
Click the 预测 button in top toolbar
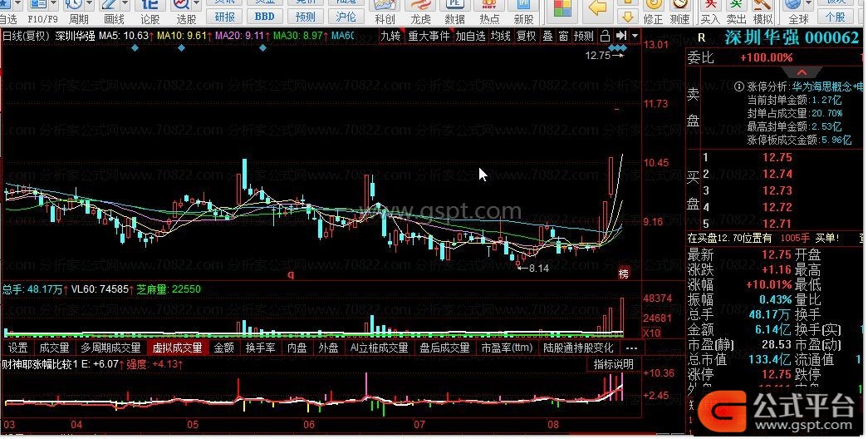pyautogui.click(x=305, y=17)
